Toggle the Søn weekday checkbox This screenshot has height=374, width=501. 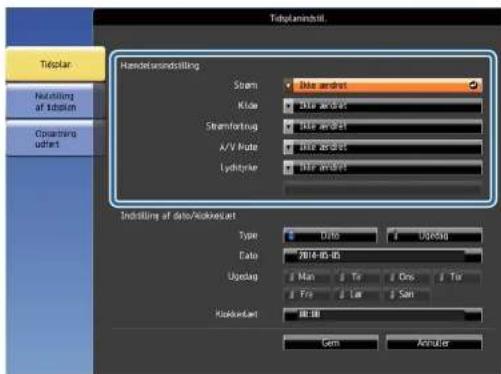point(406,294)
